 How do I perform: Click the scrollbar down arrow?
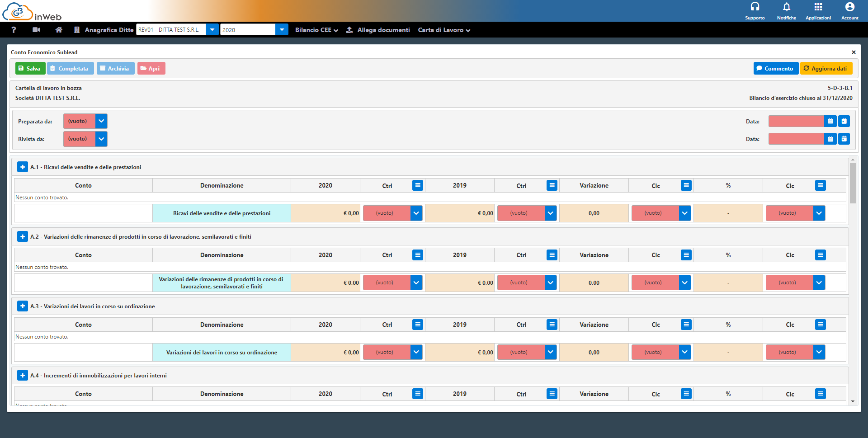pos(853,401)
